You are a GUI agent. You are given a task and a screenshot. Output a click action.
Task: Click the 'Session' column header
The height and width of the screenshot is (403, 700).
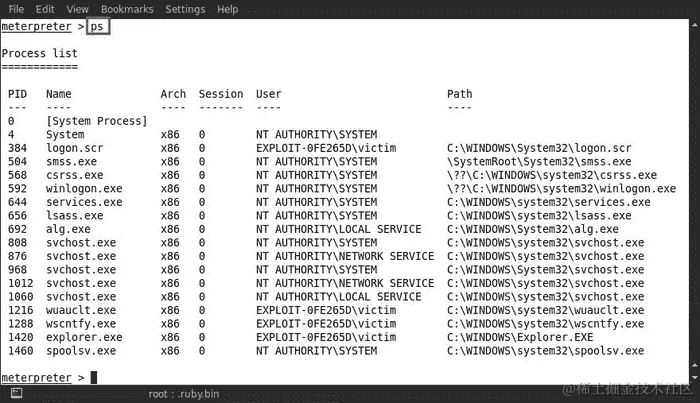(x=221, y=94)
